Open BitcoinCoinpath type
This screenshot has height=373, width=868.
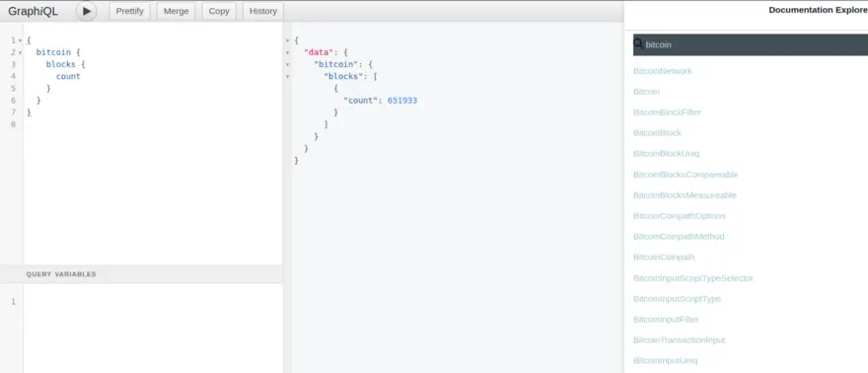pos(664,257)
